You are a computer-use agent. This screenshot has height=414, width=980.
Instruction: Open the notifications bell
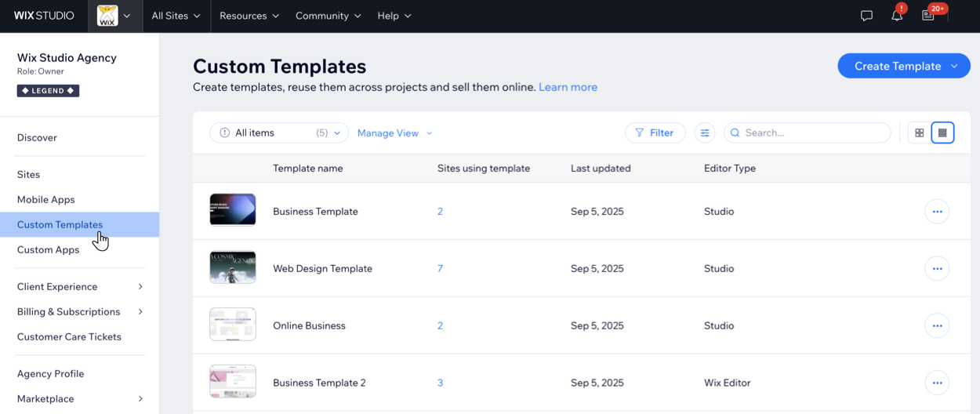click(x=897, y=16)
